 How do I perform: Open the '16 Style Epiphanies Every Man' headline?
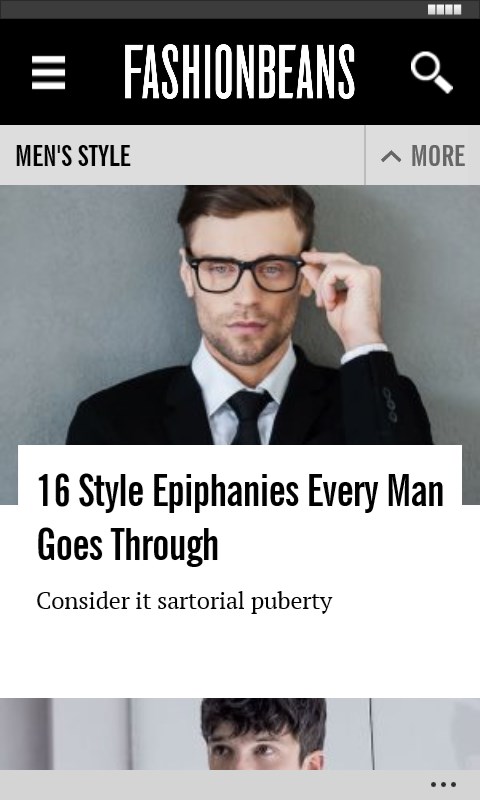pyautogui.click(x=240, y=491)
